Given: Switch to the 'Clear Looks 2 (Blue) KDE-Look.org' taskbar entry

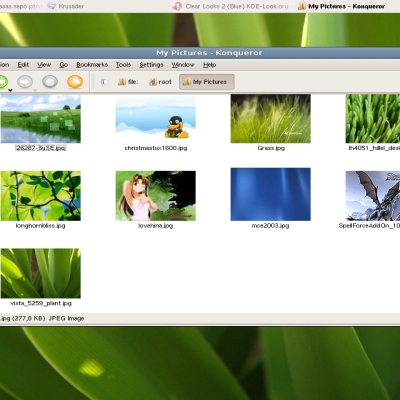Looking at the screenshot, I should point(232,6).
